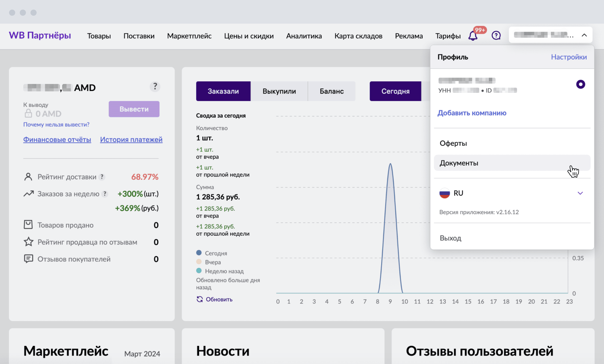Click the Вчера legend color dot

coord(199,262)
